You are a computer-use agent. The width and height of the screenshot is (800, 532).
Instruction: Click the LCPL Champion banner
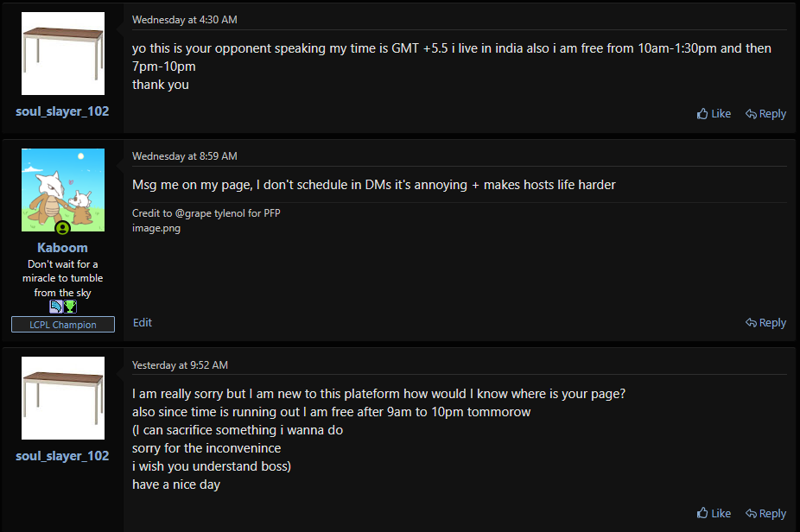click(x=62, y=325)
